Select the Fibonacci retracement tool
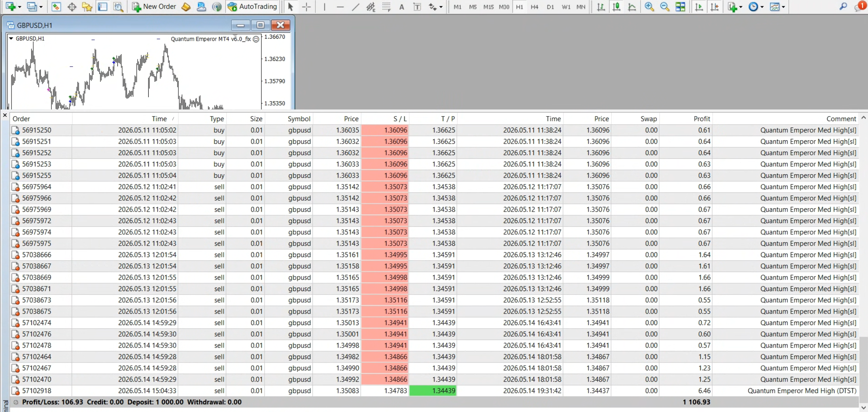This screenshot has width=868, height=412. 386,7
